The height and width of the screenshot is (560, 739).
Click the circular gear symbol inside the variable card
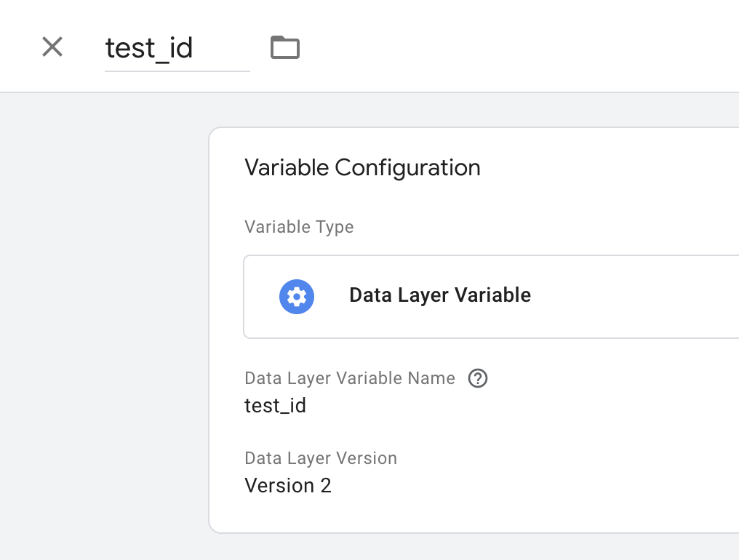(x=297, y=297)
